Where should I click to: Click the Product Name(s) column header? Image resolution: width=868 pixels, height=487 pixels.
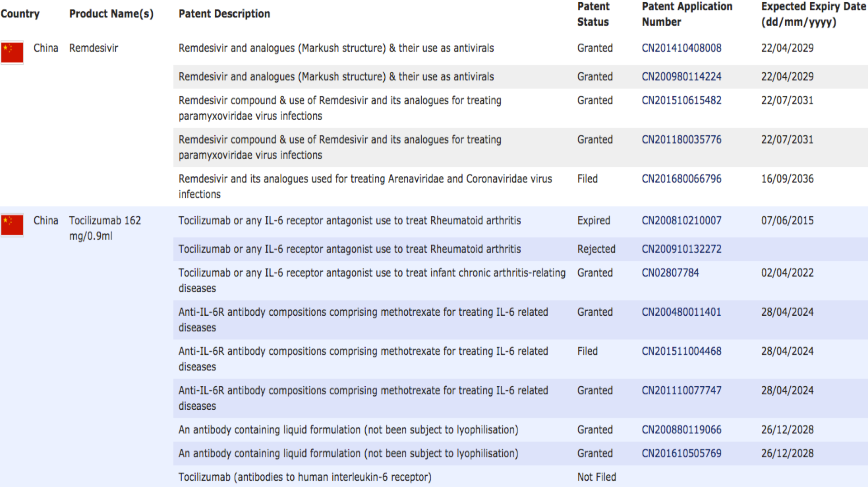[x=111, y=14]
